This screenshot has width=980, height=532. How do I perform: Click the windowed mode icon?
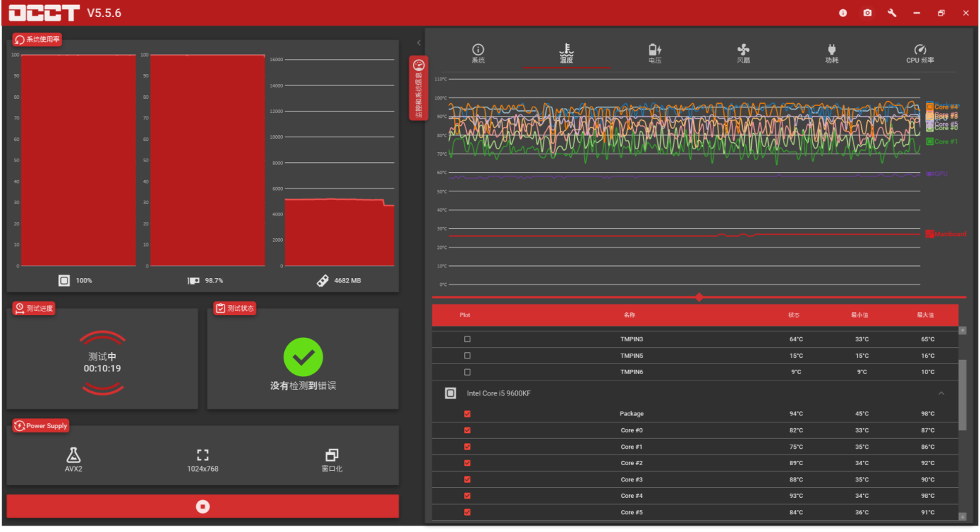332,455
